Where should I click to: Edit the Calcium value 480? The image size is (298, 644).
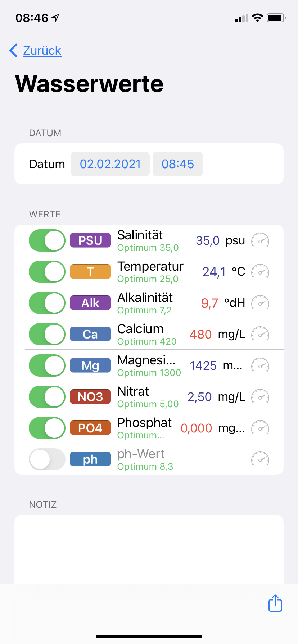coord(200,335)
